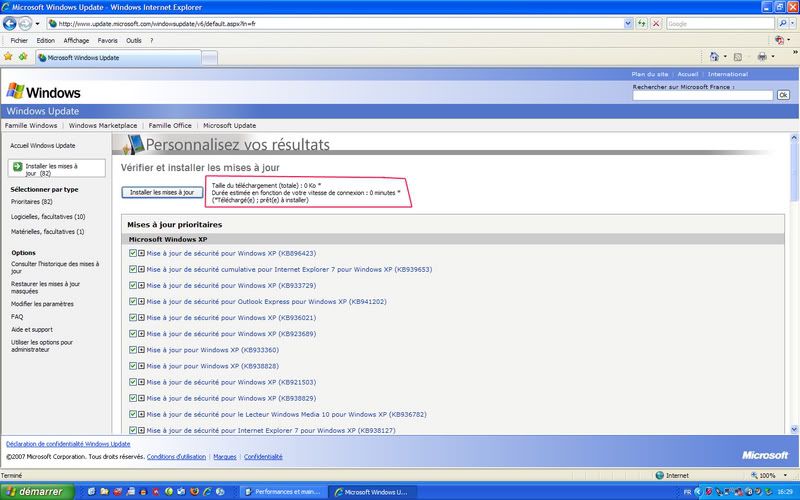
Task: Open Print options dropdown arrow
Action: pyautogui.click(x=773, y=57)
